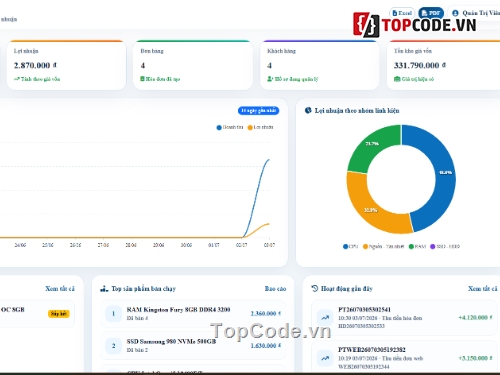Click the Top sản phẩm bán chạy heading

pos(143,289)
